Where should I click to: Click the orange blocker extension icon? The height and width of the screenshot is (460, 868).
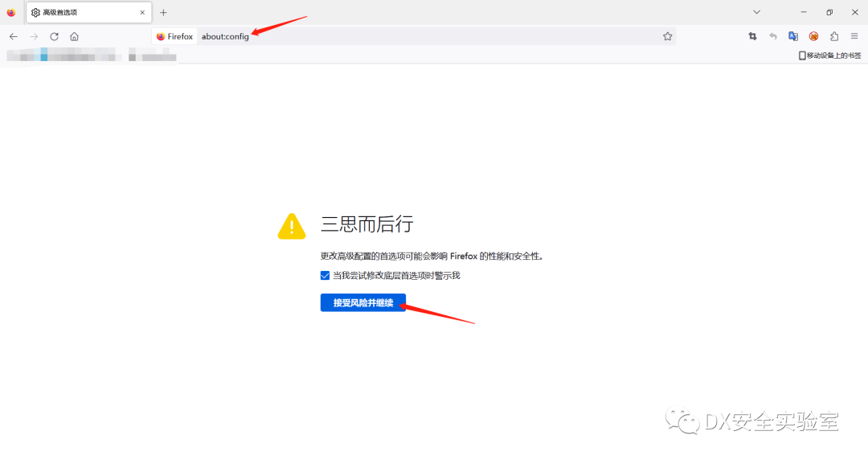[813, 36]
